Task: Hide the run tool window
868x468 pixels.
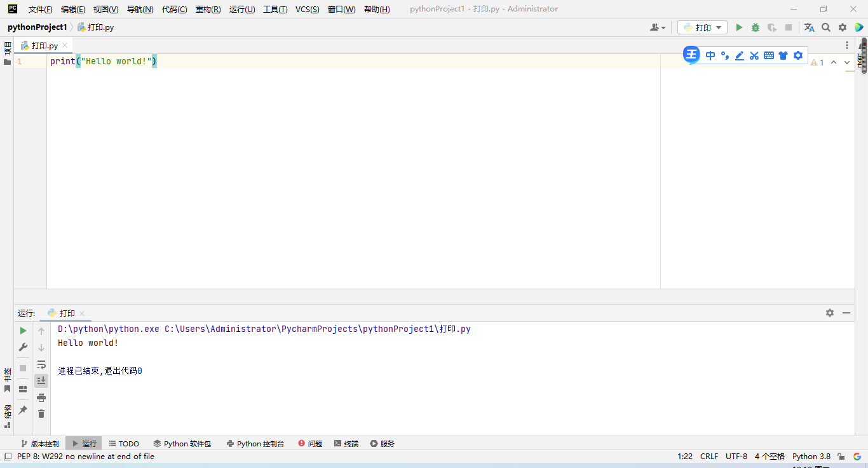Action: point(846,313)
